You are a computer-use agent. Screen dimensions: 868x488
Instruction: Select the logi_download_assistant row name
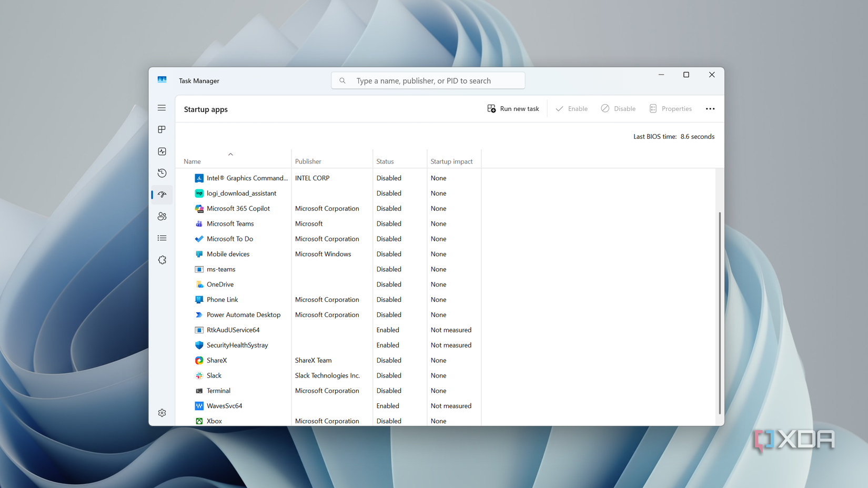[241, 194]
